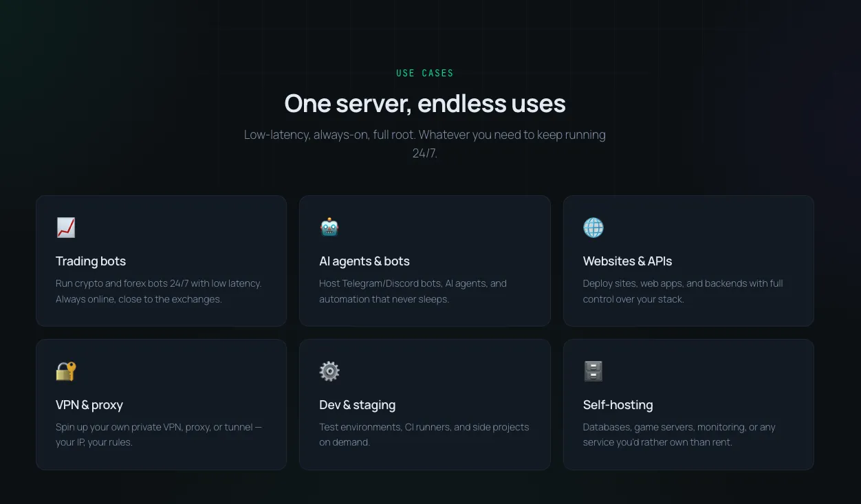Click the 'Host Telegram/Discord bots' description text
This screenshot has height=504, width=861.
[413, 292]
